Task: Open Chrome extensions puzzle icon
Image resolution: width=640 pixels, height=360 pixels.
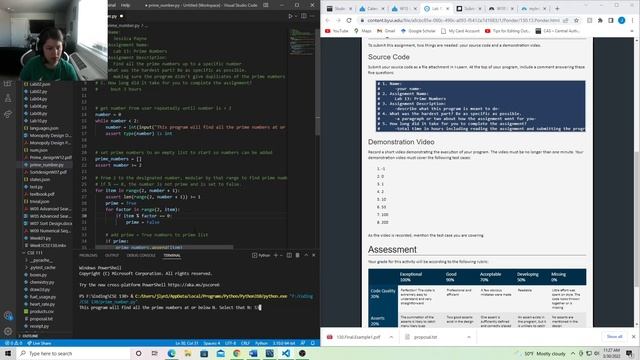Action: click(x=600, y=20)
